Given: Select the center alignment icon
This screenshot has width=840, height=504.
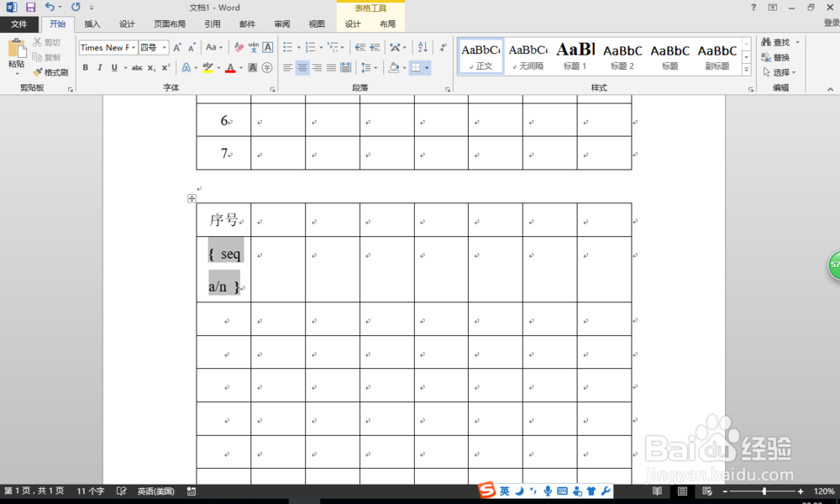Looking at the screenshot, I should click(301, 67).
